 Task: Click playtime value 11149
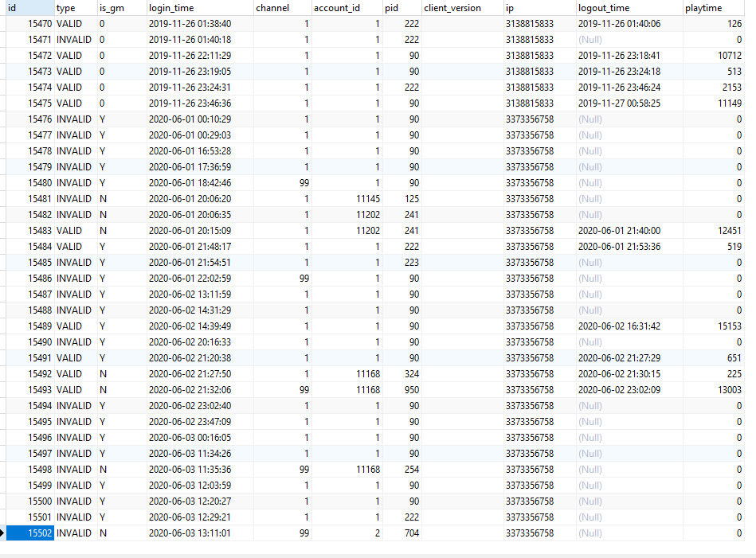730,103
